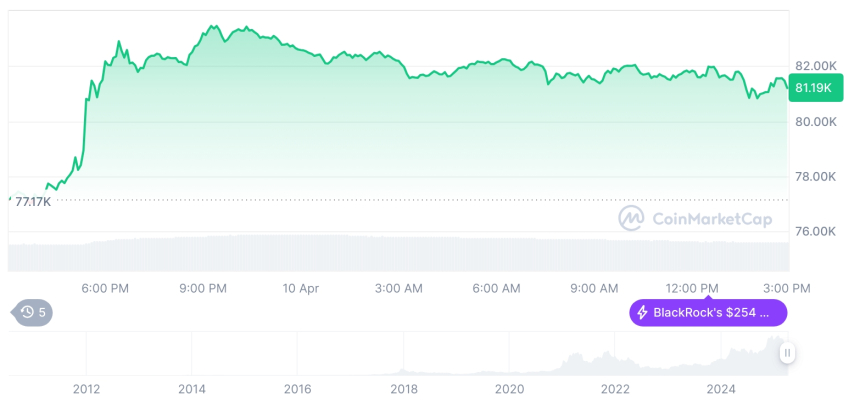Click the 6:00 PM time axis label
Image resolution: width=860 pixels, height=401 pixels.
click(105, 288)
